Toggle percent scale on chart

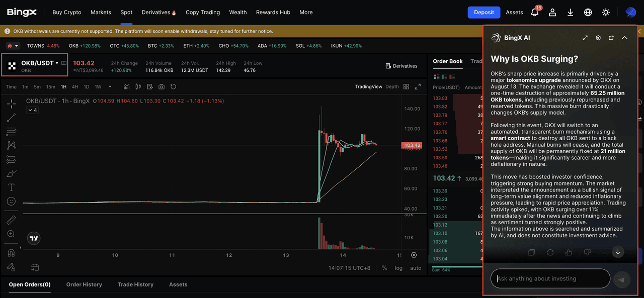pyautogui.click(x=384, y=268)
